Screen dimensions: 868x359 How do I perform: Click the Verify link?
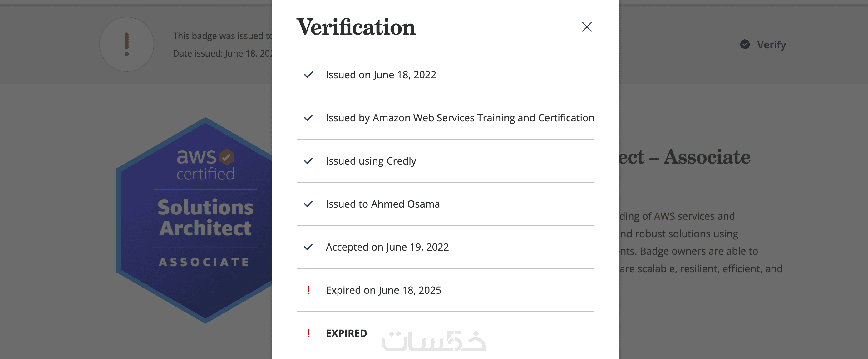point(771,44)
